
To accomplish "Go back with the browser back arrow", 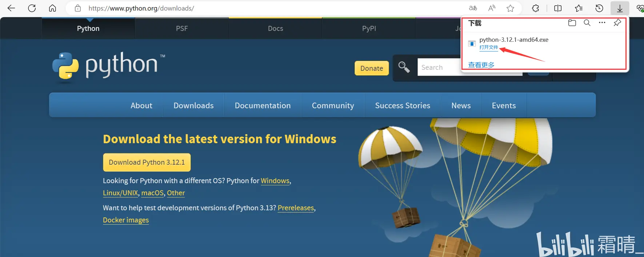I will pos(11,8).
